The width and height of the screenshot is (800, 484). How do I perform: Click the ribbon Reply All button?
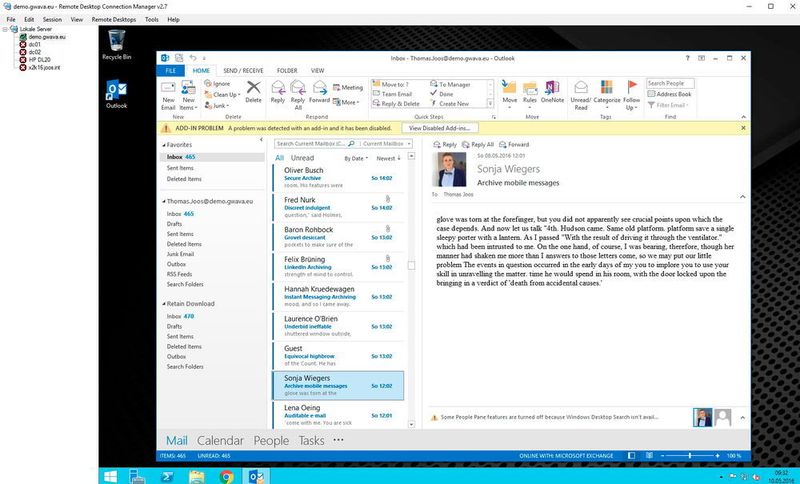tap(298, 95)
